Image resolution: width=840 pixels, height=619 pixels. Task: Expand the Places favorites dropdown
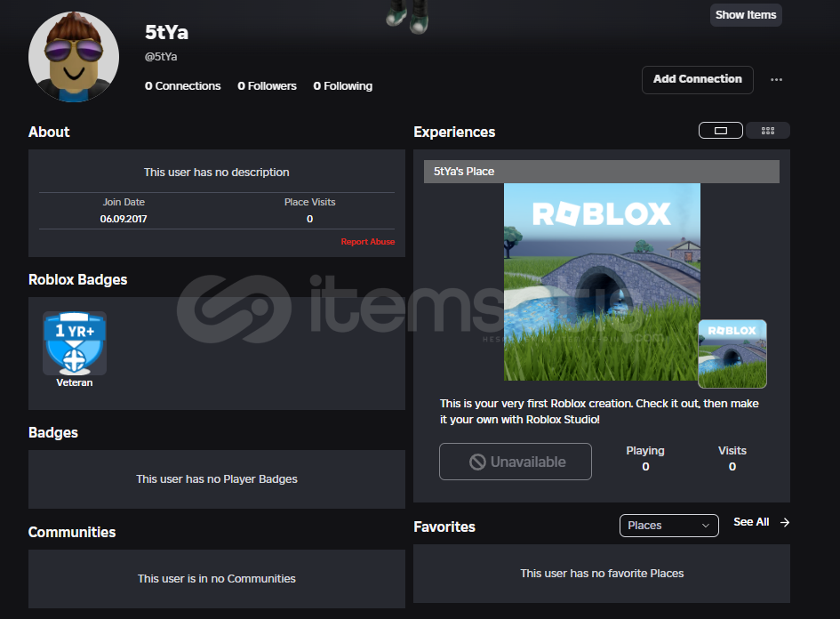pyautogui.click(x=668, y=526)
